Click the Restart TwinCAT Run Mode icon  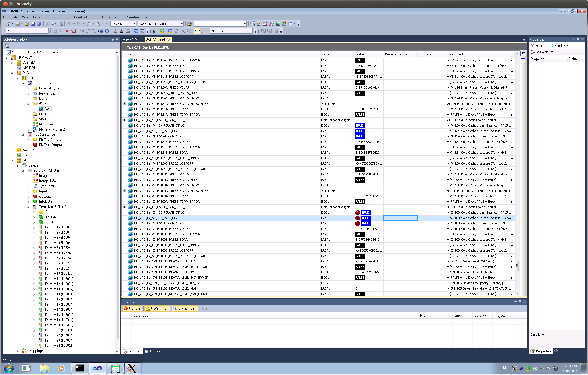click(x=162, y=31)
